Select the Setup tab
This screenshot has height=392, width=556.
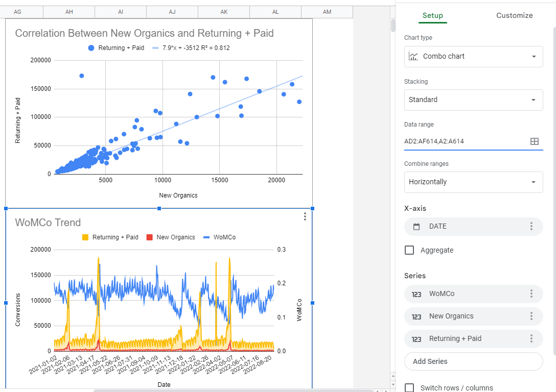pos(433,15)
